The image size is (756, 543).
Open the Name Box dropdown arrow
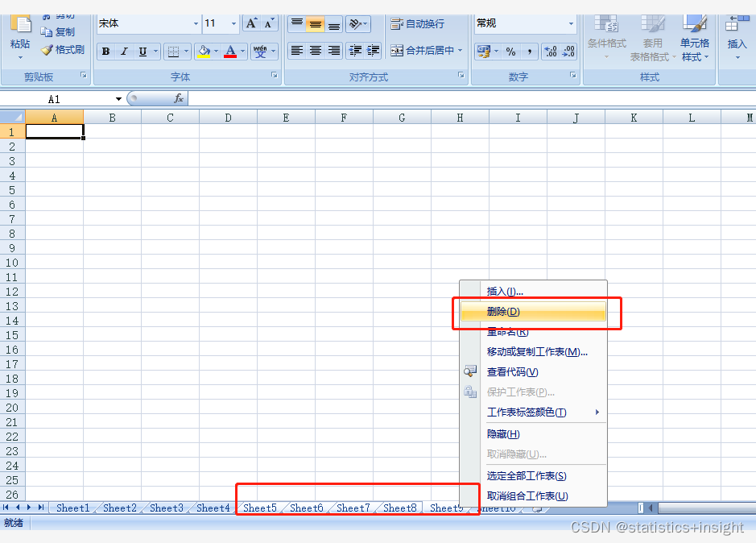point(118,99)
